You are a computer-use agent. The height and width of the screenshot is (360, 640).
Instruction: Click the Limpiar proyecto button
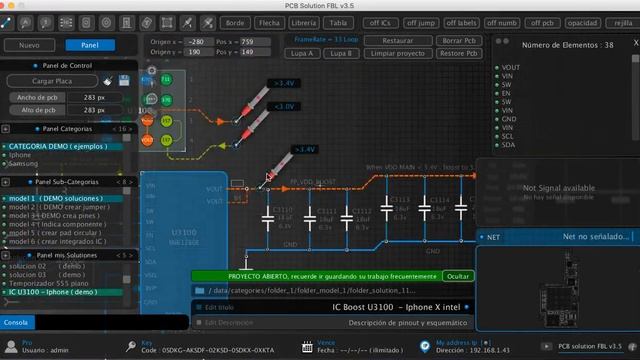point(398,53)
